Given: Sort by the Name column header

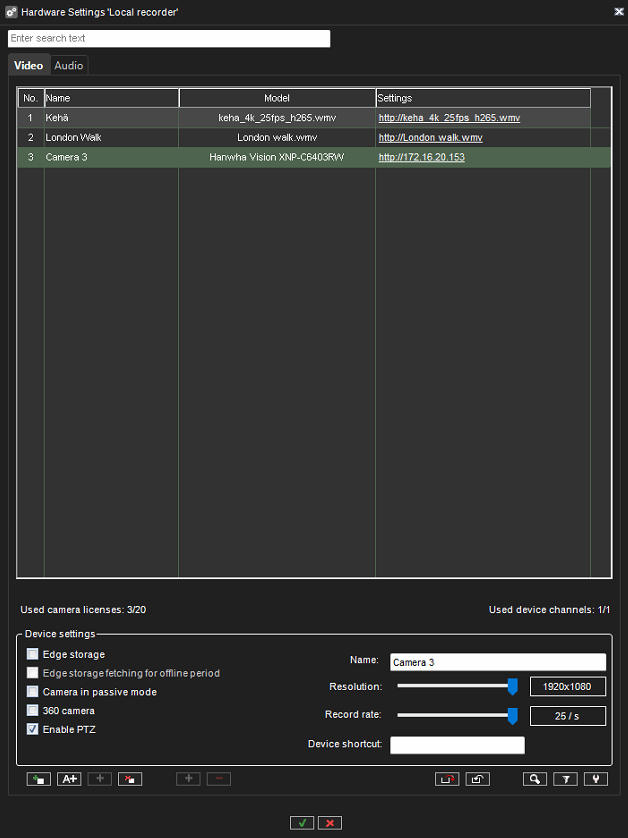Looking at the screenshot, I should (x=111, y=98).
